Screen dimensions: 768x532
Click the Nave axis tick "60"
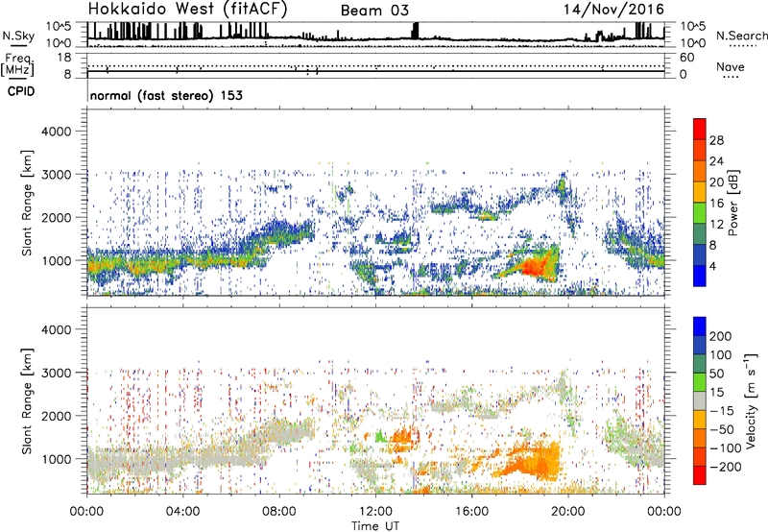[686, 58]
